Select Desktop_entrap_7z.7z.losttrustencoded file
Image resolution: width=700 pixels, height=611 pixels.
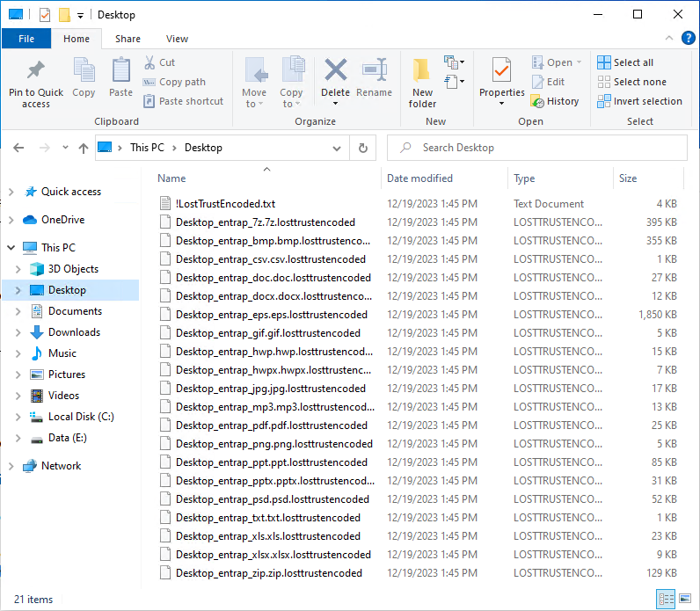point(419,222)
